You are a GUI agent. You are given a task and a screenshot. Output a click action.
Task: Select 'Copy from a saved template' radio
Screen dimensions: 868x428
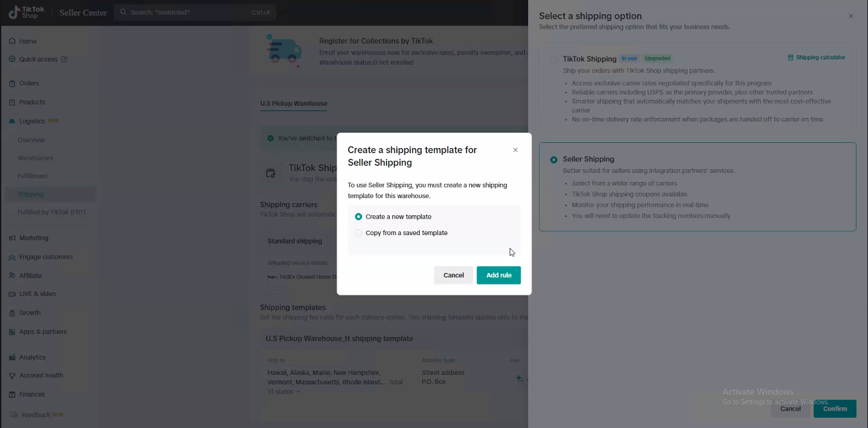(358, 233)
